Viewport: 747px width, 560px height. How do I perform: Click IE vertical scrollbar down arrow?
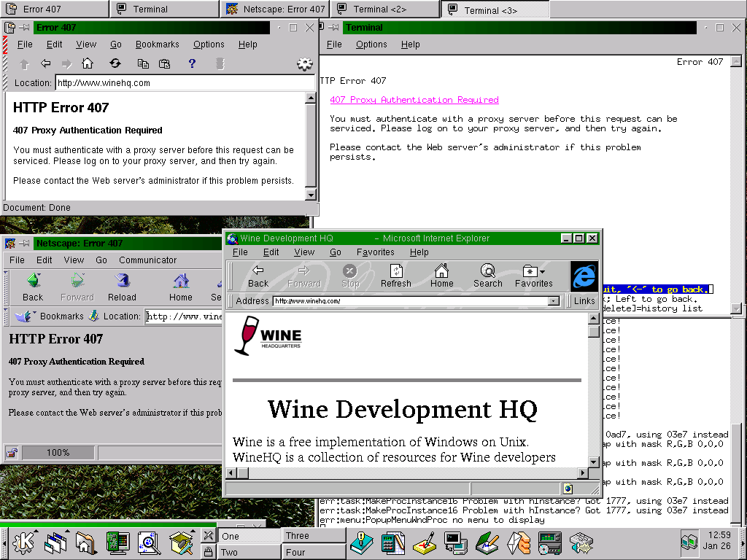click(x=594, y=462)
